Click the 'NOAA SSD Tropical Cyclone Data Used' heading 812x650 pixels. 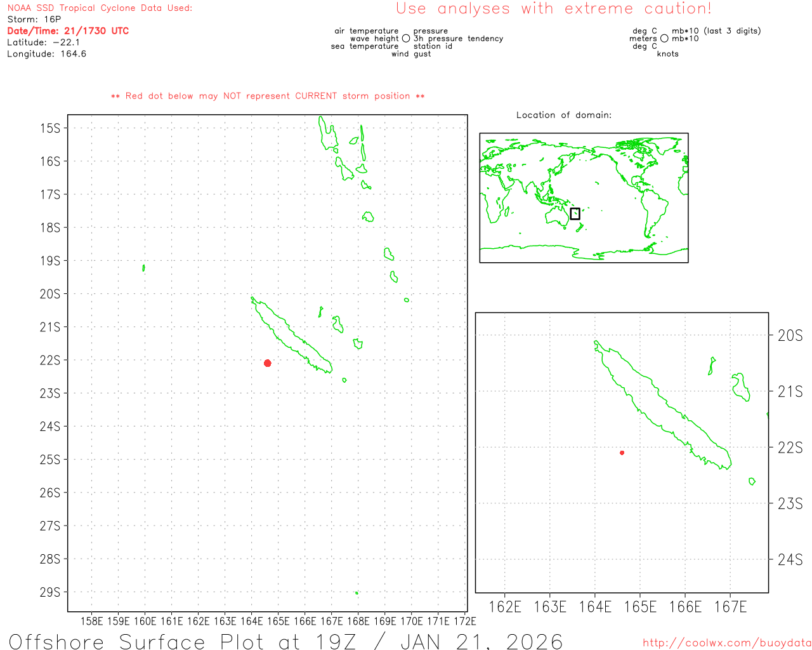pos(100,8)
